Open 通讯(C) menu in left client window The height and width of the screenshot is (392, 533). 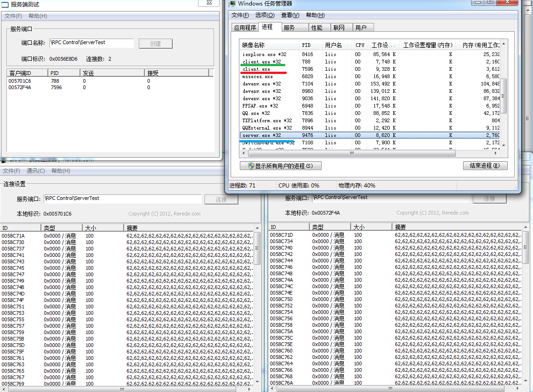pos(36,170)
